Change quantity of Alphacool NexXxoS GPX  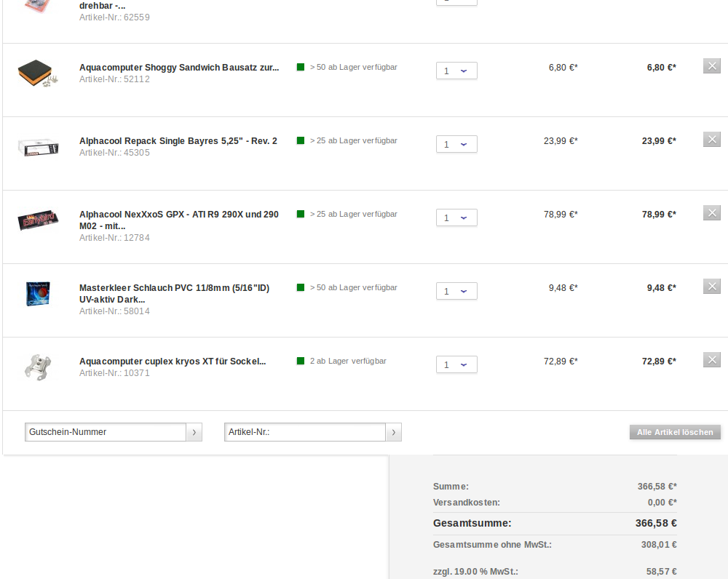pyautogui.click(x=456, y=217)
